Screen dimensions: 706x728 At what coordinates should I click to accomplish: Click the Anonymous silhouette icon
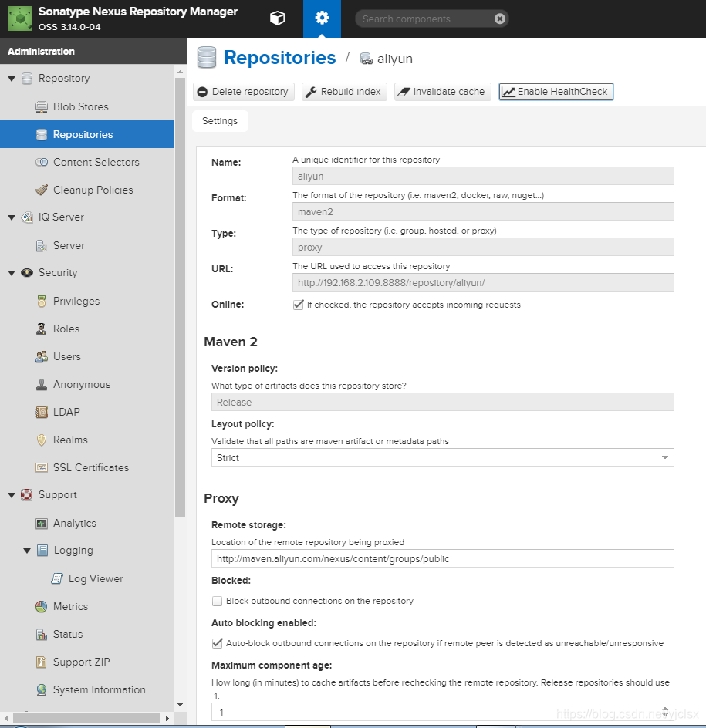(42, 384)
